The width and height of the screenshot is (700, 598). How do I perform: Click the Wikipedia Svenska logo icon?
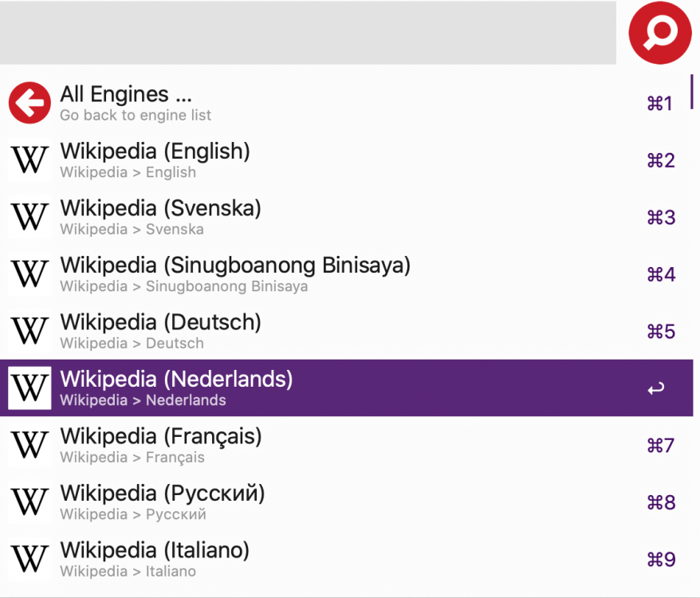coord(29,217)
